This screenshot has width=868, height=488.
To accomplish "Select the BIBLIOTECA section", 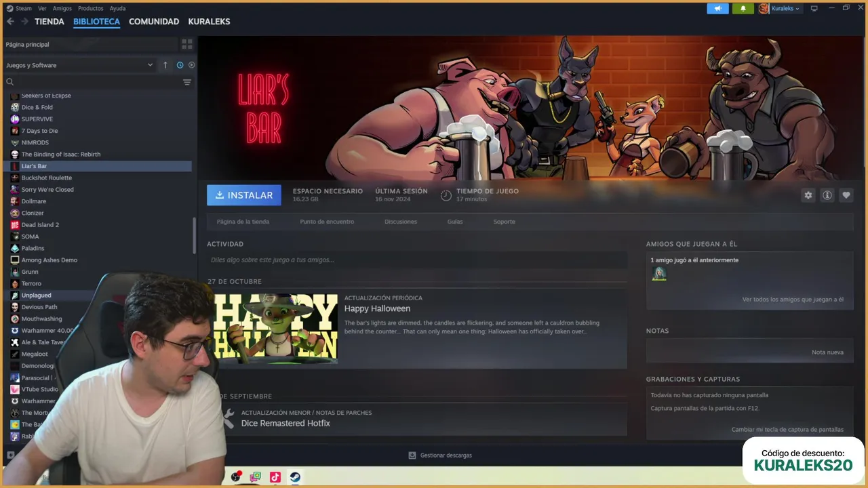I will [96, 22].
